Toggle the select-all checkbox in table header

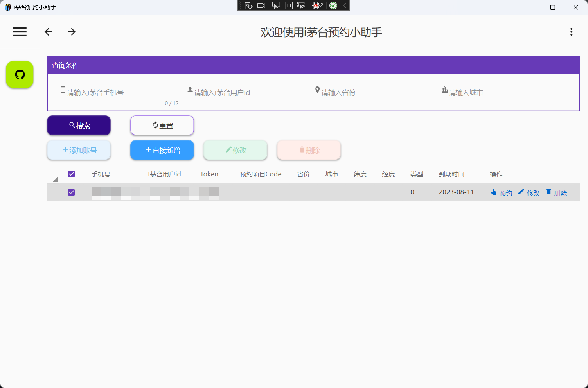click(71, 174)
